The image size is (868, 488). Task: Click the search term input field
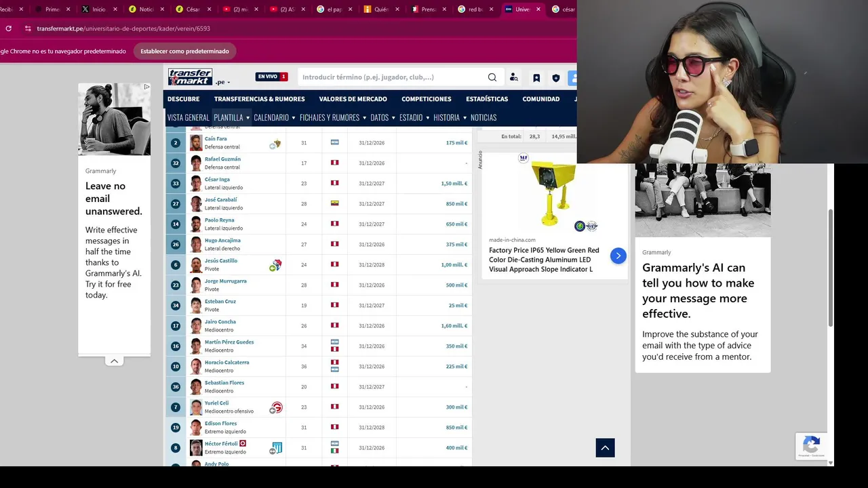(x=393, y=77)
